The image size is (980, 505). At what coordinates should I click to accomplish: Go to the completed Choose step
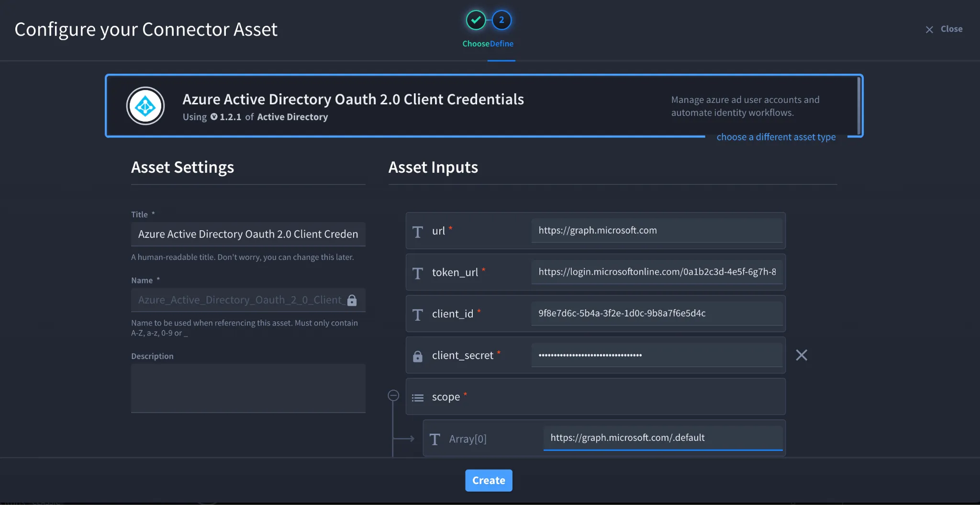(x=476, y=20)
